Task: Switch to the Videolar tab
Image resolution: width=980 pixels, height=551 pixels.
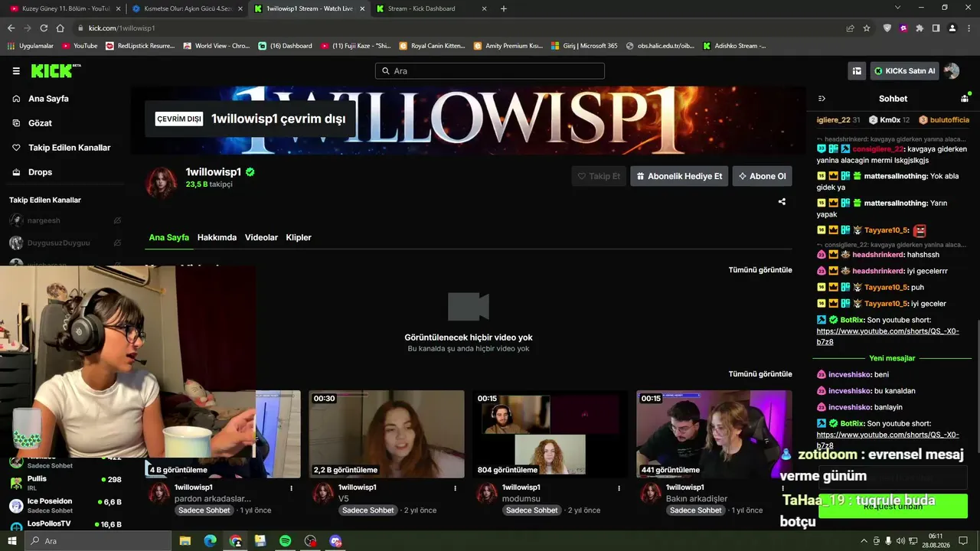Action: (x=261, y=237)
